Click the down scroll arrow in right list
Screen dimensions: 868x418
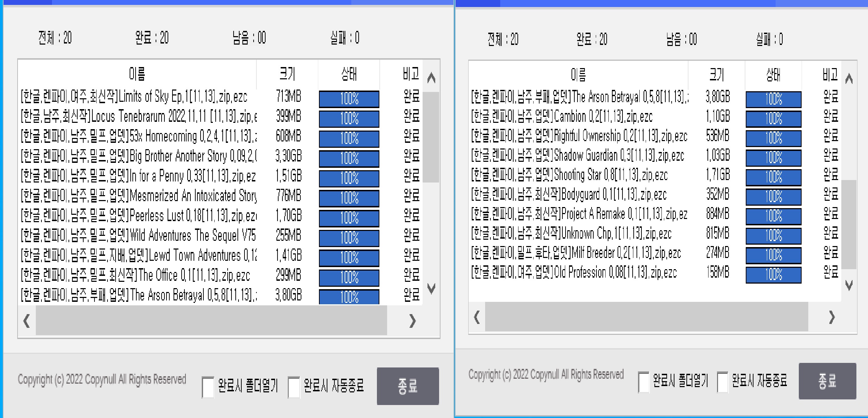point(849,285)
